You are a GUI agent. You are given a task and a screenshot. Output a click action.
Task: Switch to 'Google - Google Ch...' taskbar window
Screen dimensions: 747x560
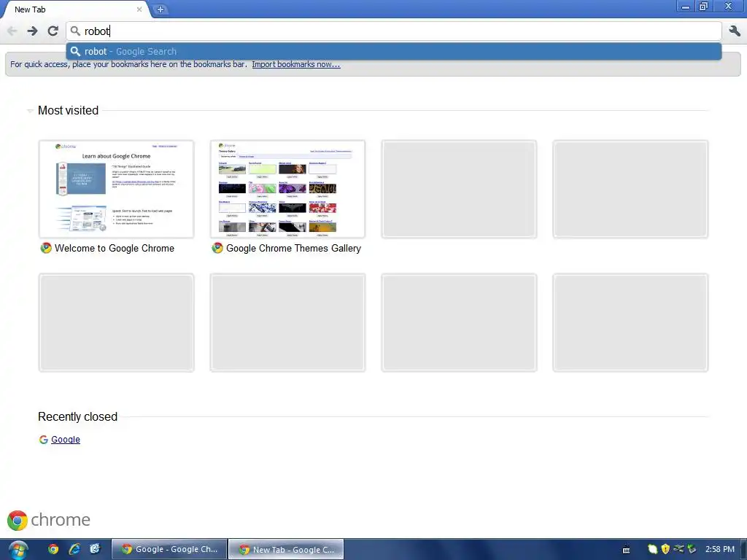point(169,550)
